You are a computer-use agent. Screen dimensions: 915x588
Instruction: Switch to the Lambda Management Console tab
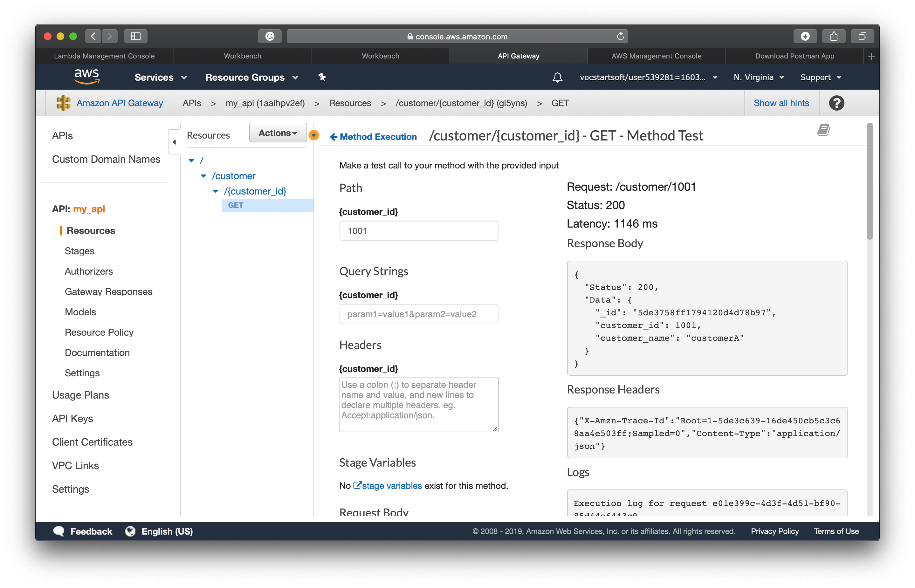tap(104, 56)
